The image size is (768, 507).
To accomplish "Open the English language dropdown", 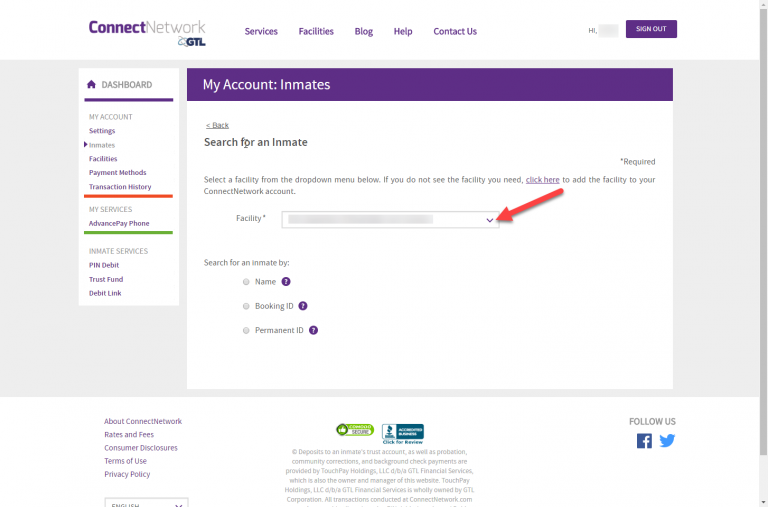I will point(146,503).
